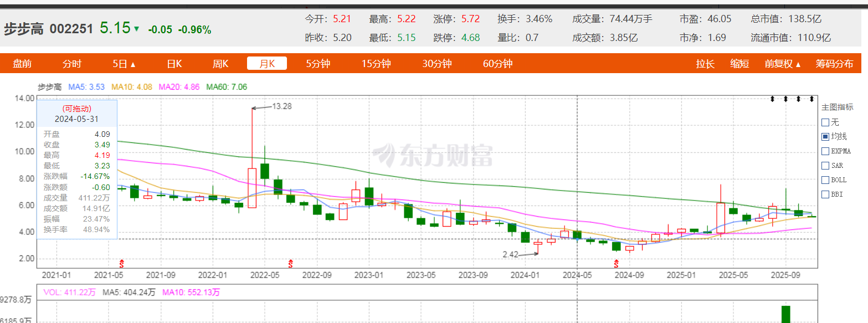The width and height of the screenshot is (868, 323).
Task: Click the 13.28 high price label
Action: coord(282,106)
